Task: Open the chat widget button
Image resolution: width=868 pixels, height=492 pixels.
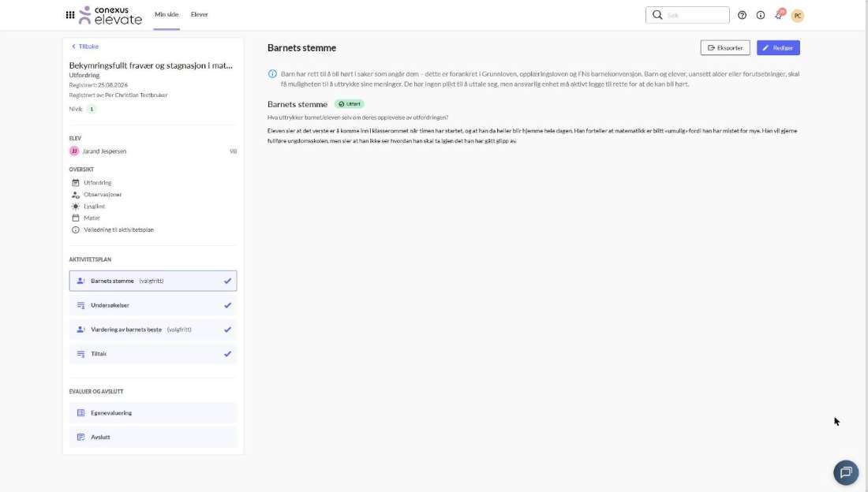Action: click(x=846, y=472)
